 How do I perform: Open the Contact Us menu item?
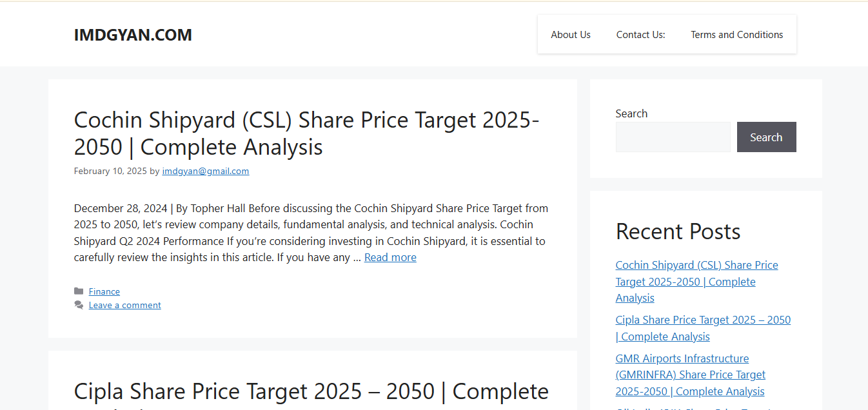coord(640,35)
